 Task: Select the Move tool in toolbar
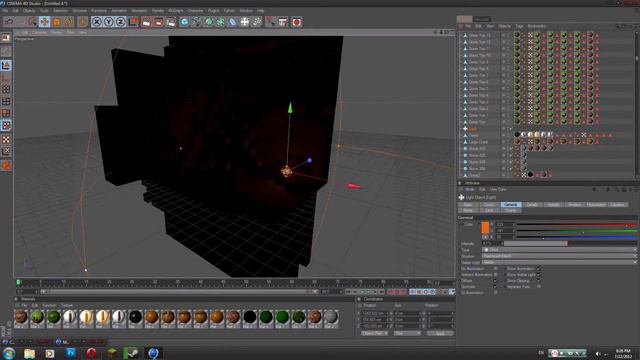pos(44,22)
